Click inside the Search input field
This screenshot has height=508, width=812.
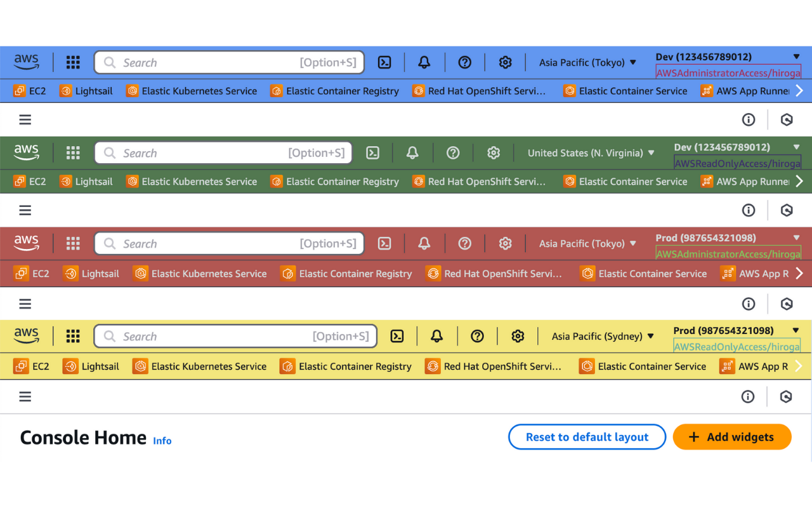tap(228, 62)
